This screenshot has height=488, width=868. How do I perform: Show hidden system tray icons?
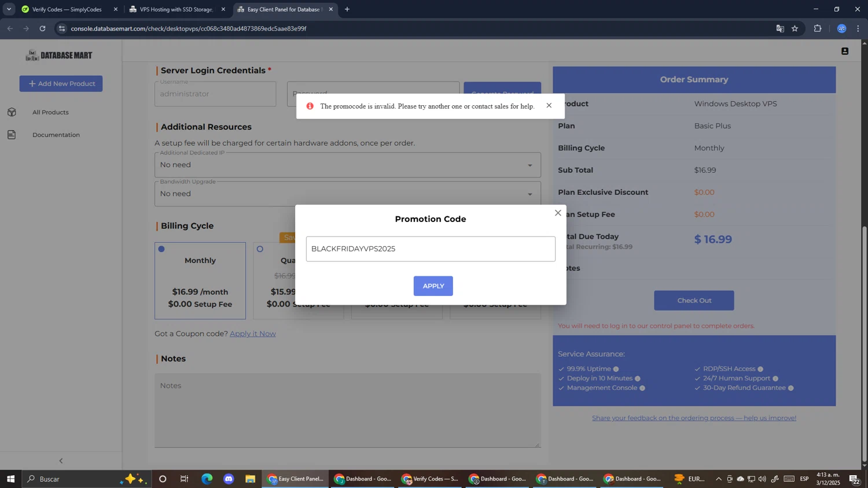[x=718, y=479]
